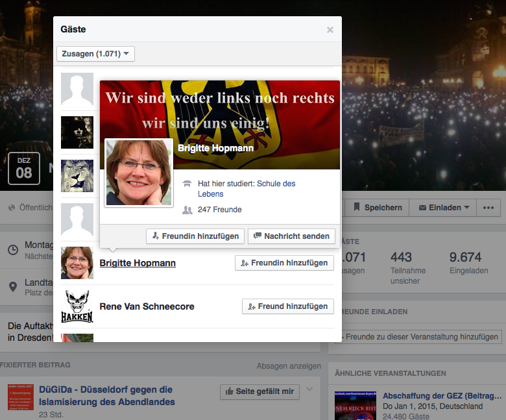Select the 24.480 Gäste count

coord(406,417)
